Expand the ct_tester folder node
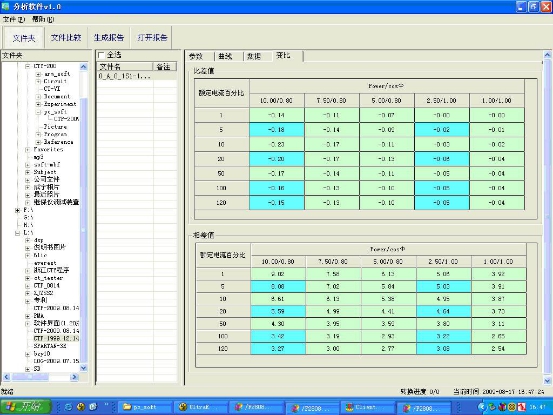 [x=28, y=278]
